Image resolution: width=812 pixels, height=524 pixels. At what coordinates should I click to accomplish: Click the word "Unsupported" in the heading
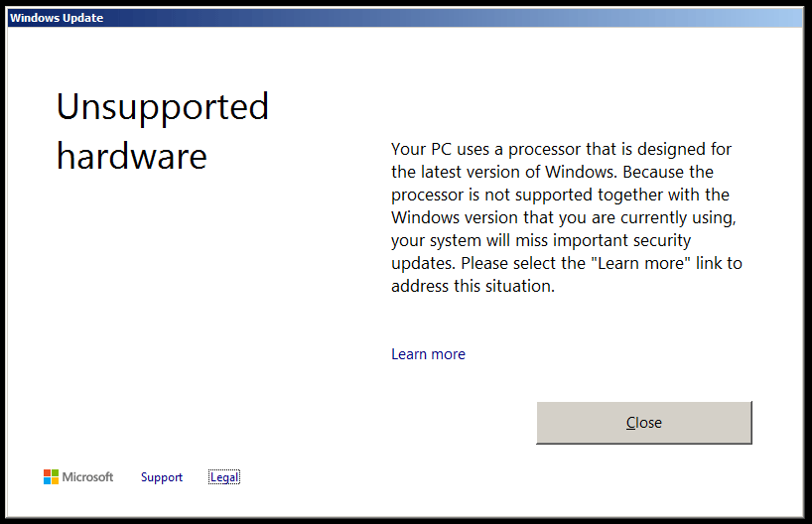pyautogui.click(x=163, y=106)
